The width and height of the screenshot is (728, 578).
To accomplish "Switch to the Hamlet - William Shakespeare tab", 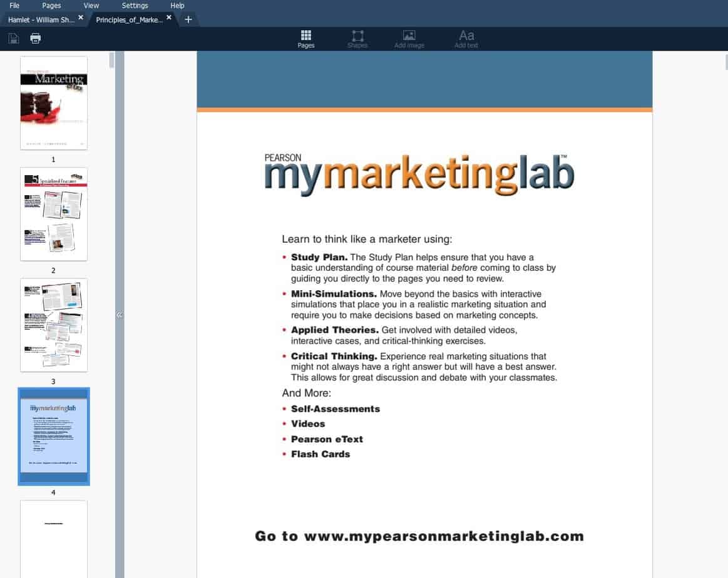I will click(x=41, y=19).
